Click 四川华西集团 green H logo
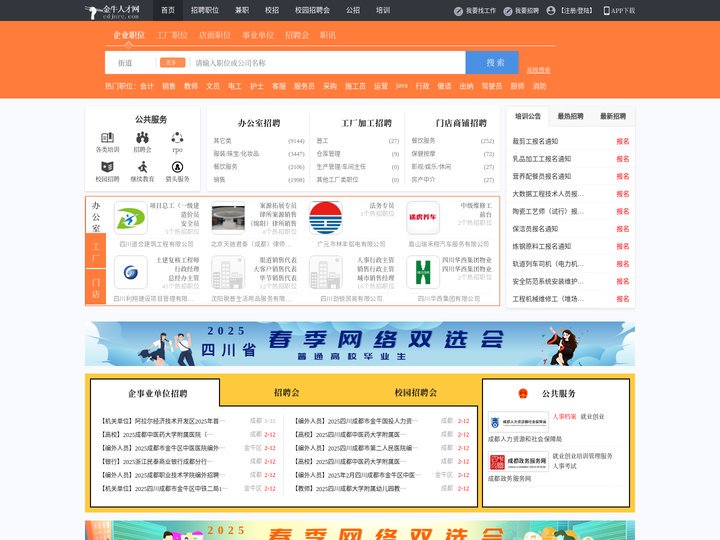The image size is (720, 540). (x=423, y=272)
